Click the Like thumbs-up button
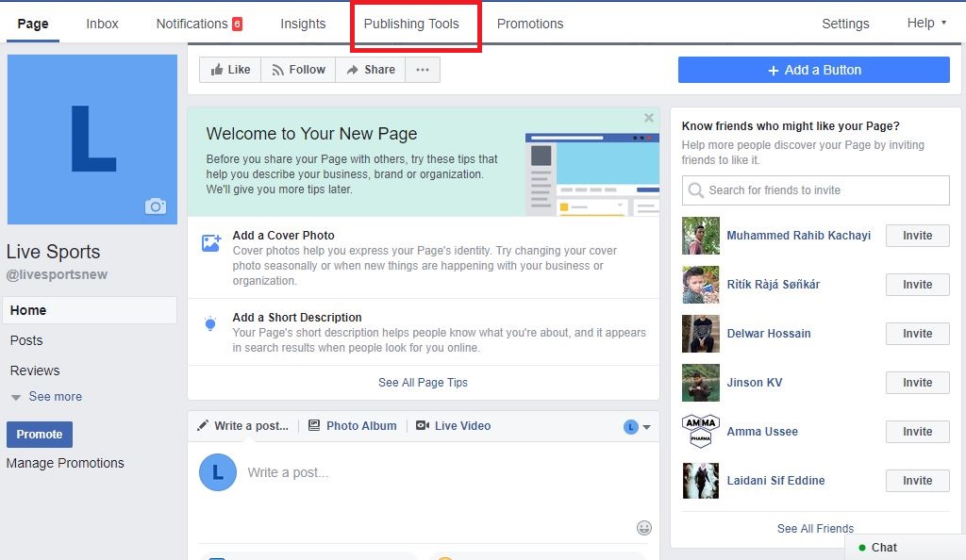Image resolution: width=966 pixels, height=560 pixels. [x=230, y=70]
